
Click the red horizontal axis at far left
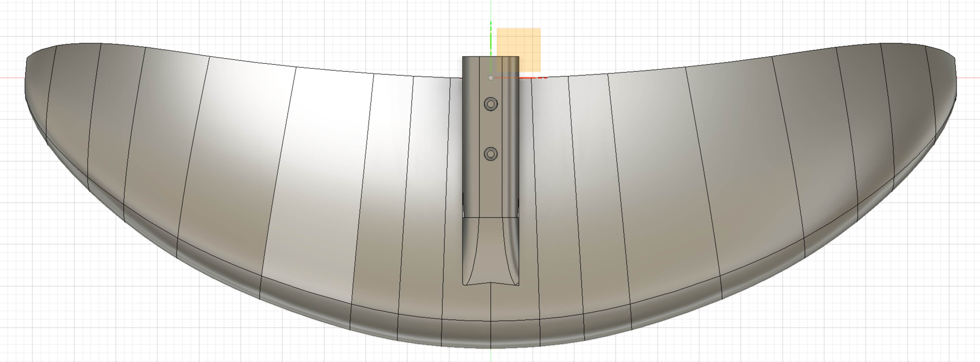(x=11, y=78)
